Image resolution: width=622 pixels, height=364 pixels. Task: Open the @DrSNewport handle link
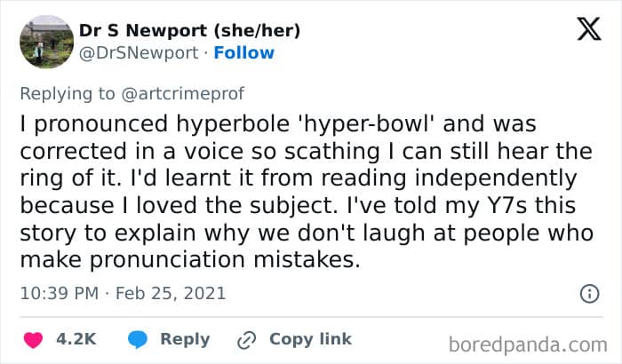139,52
